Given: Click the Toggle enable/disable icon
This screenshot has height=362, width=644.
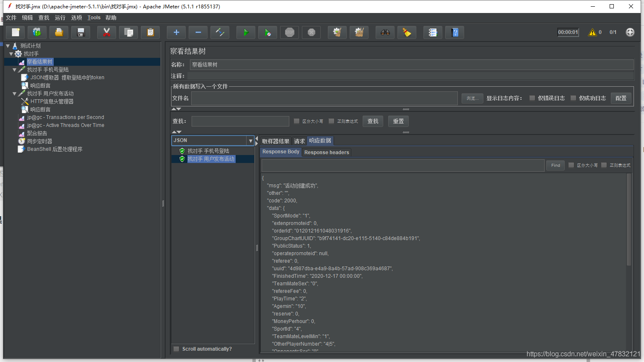Looking at the screenshot, I should [220, 32].
